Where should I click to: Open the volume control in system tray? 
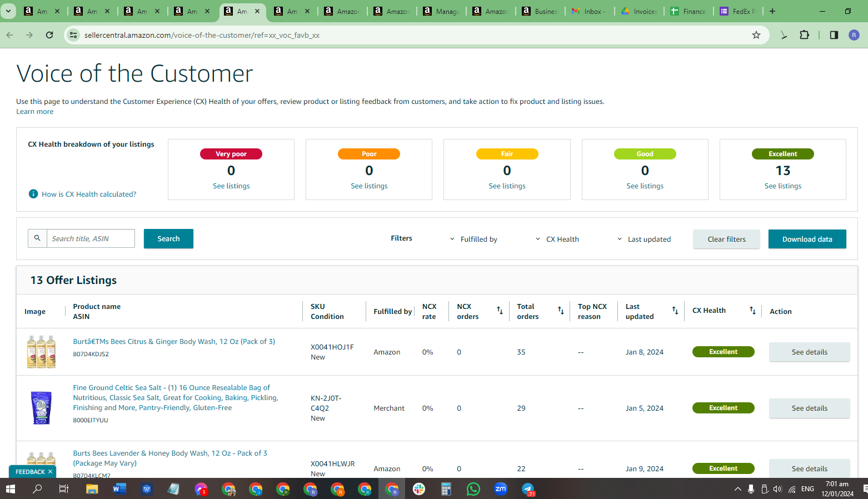pos(777,489)
